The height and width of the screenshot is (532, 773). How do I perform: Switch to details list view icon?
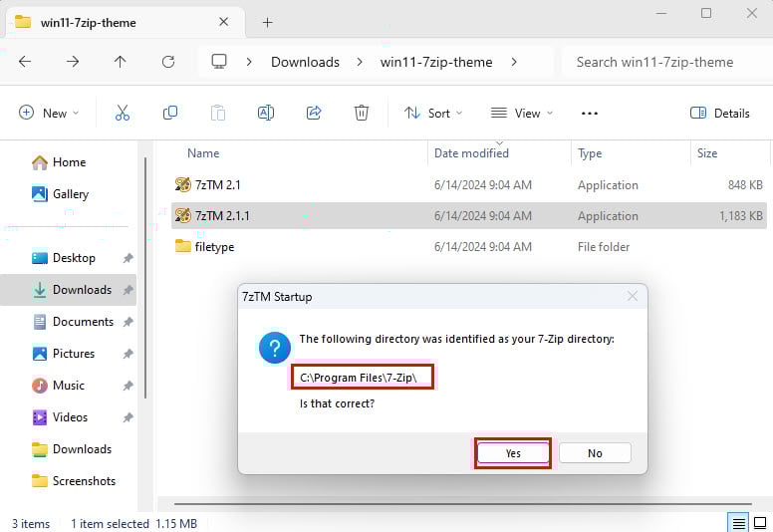pyautogui.click(x=738, y=523)
